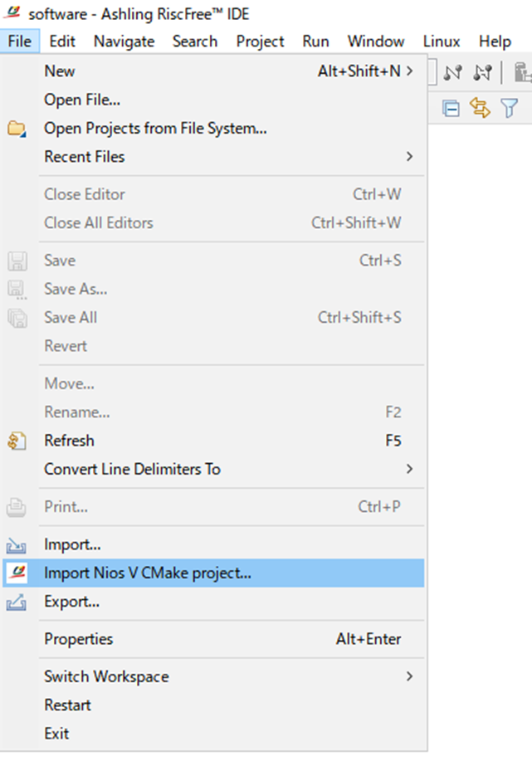Click the Ashling icon in the title bar
The width and height of the screenshot is (532, 761).
(11, 12)
